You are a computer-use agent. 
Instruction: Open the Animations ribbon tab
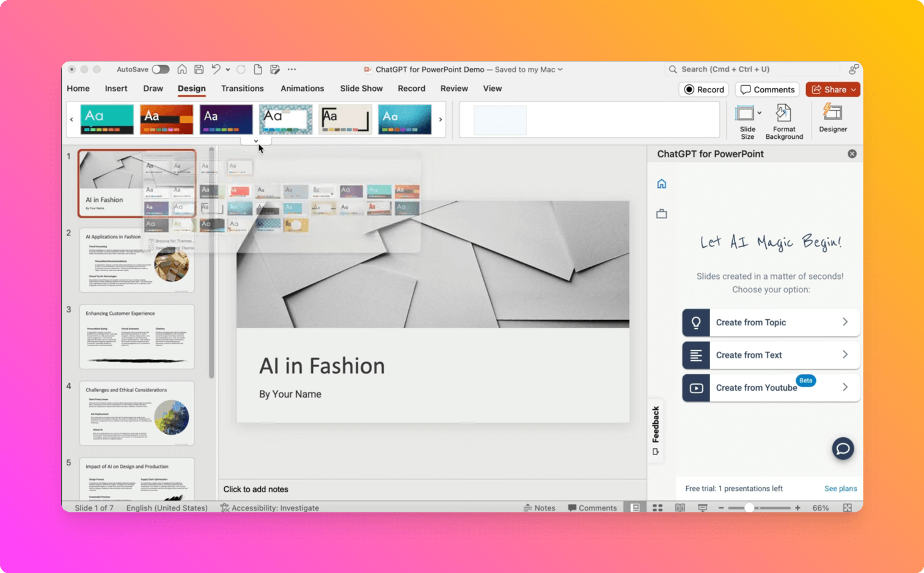coord(302,89)
